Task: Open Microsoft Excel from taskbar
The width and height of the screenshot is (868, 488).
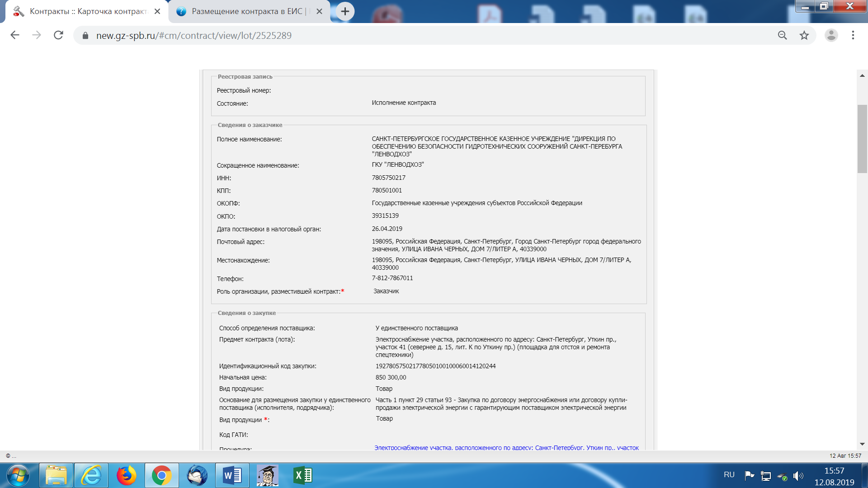Action: pyautogui.click(x=303, y=475)
